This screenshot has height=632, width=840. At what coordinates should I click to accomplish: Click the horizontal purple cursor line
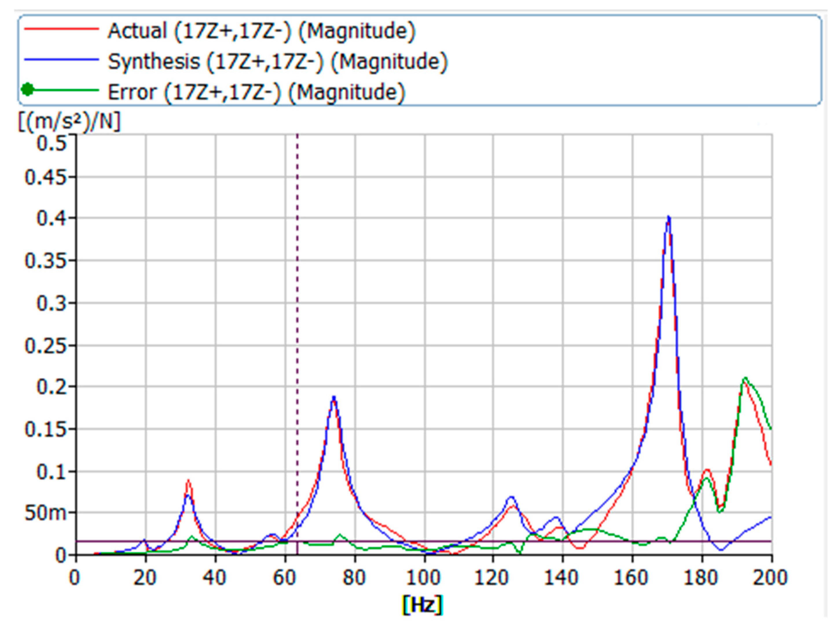pos(424,541)
